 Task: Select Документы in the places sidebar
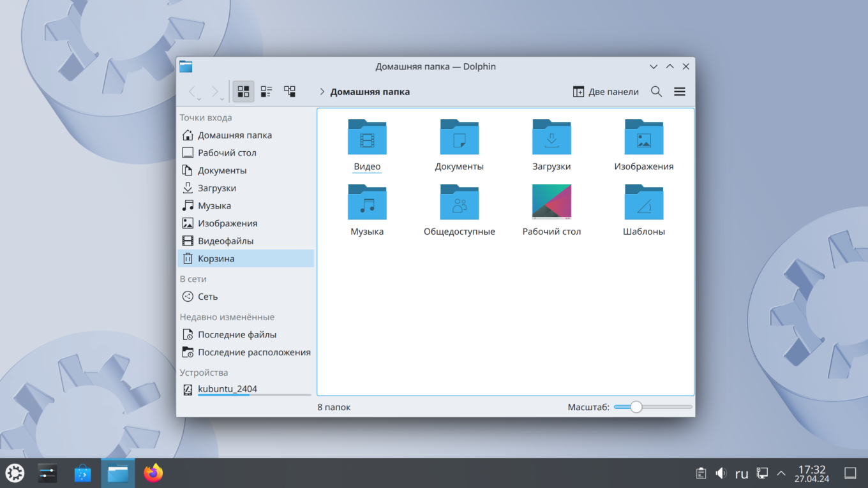(x=246, y=170)
